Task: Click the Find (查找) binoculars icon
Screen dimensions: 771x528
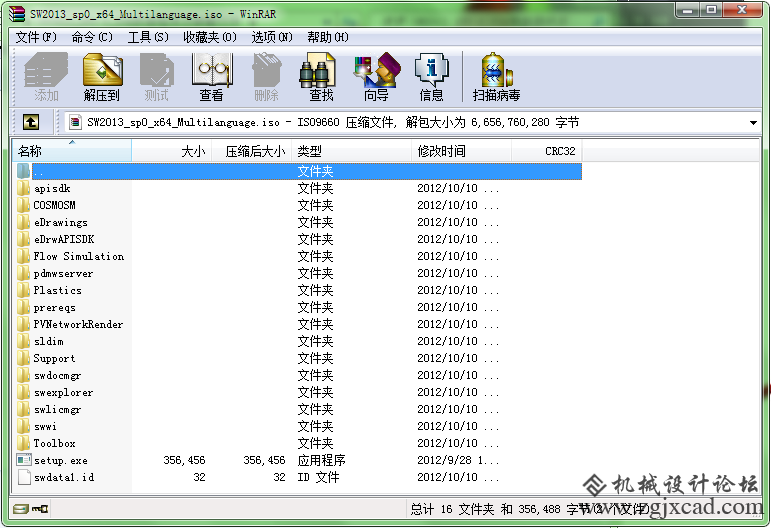Action: 318,70
